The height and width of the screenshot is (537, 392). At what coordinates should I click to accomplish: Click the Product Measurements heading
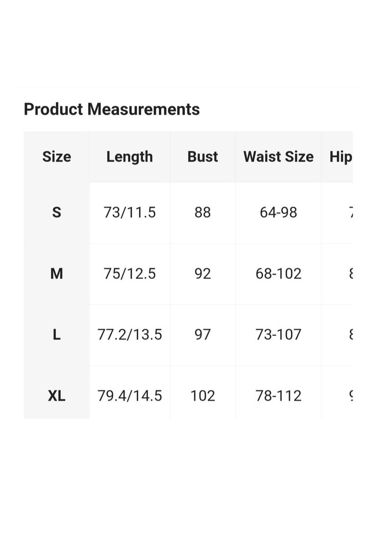(112, 109)
